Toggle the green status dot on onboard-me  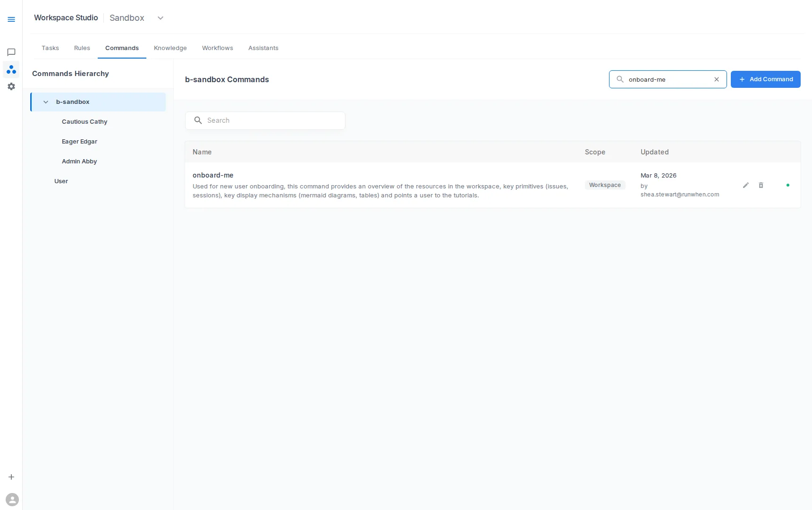(x=787, y=185)
